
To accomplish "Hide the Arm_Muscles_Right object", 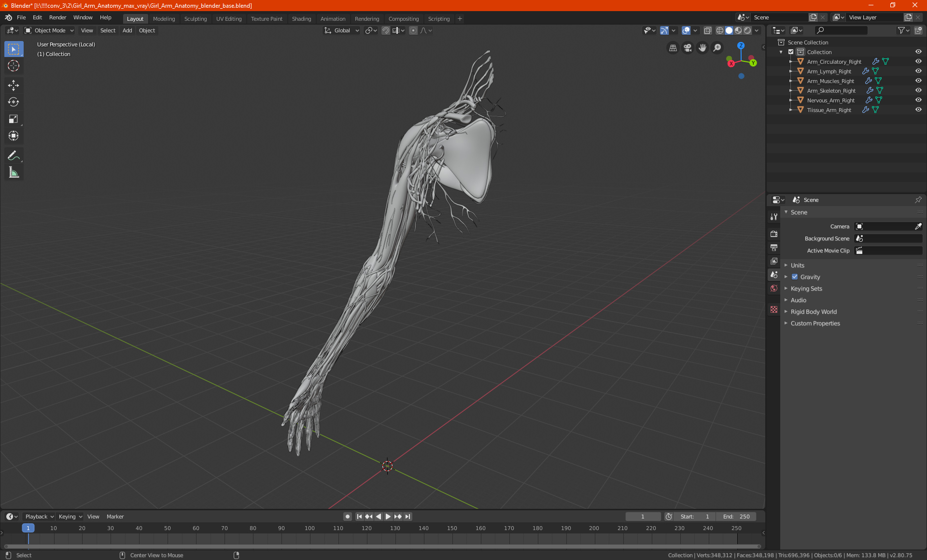I will tap(918, 81).
